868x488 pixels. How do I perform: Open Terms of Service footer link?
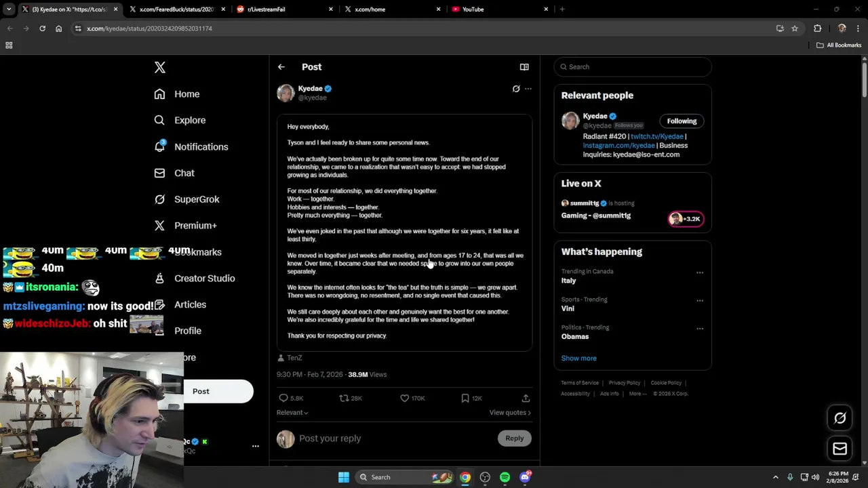(580, 383)
